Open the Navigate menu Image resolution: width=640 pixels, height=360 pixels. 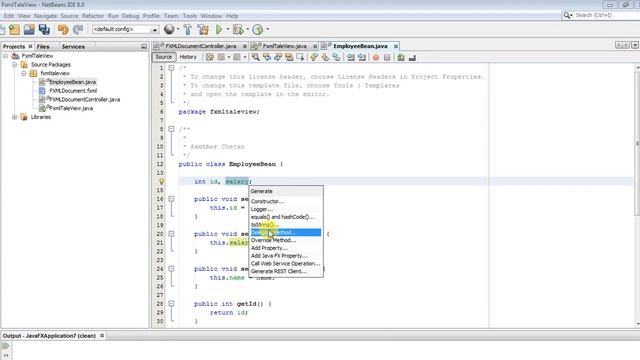[45, 16]
